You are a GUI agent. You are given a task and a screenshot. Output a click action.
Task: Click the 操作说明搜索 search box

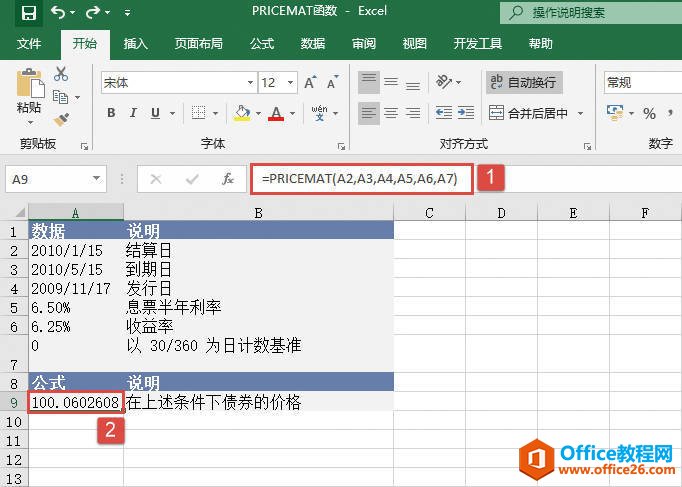592,13
